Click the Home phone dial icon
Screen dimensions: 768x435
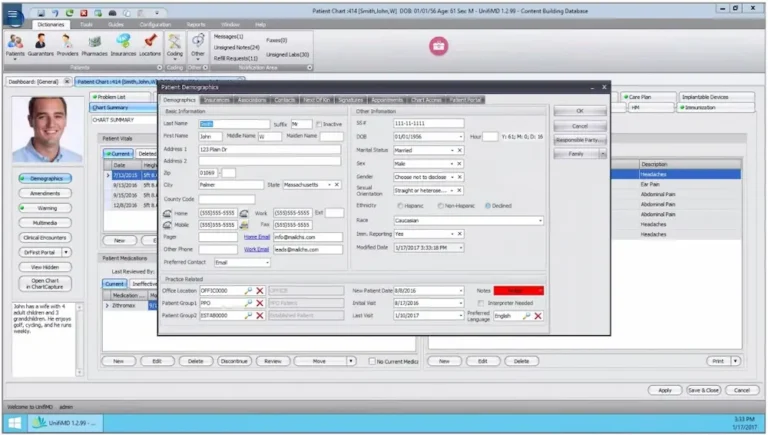click(167, 213)
